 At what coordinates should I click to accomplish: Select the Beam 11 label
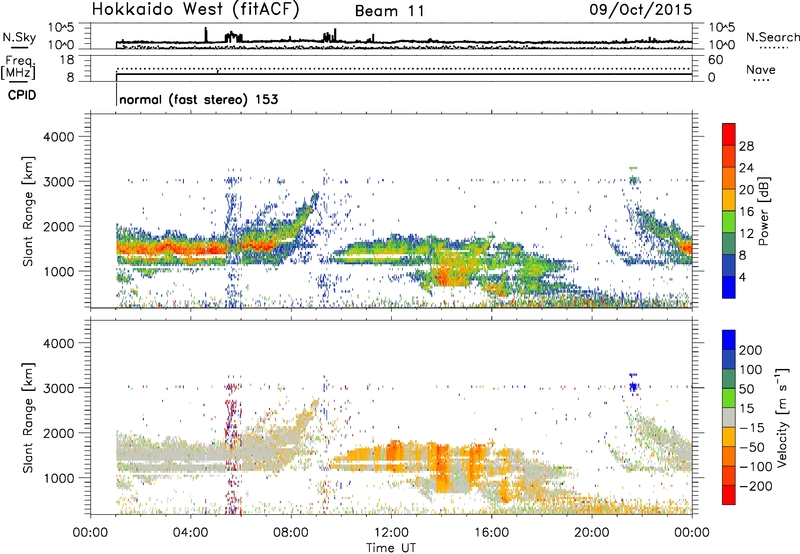pyautogui.click(x=390, y=11)
